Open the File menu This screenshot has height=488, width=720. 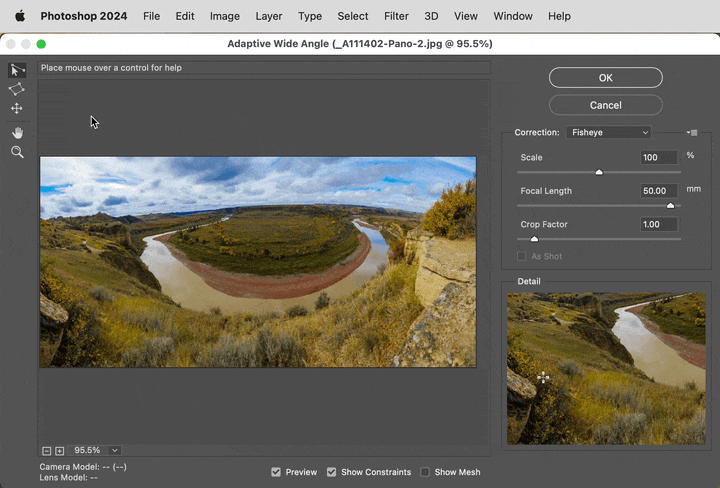152,17
